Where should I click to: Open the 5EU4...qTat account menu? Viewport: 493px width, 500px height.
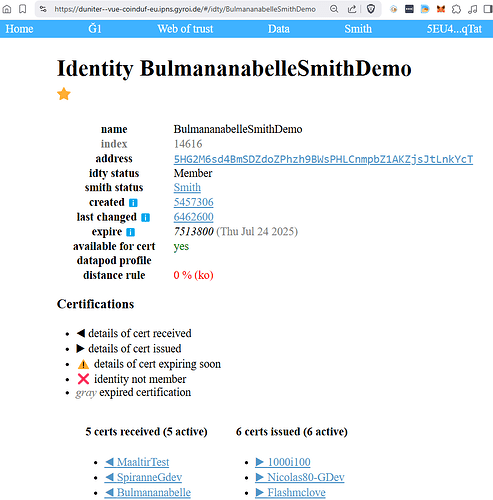(454, 29)
